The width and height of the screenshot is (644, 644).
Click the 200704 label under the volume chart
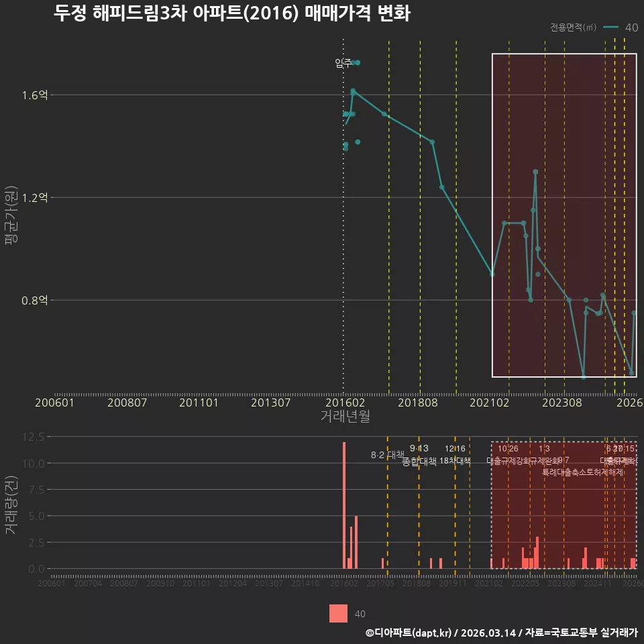(87, 583)
